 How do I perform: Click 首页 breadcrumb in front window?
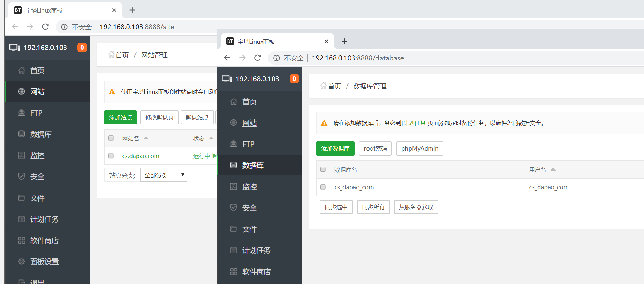pos(334,86)
